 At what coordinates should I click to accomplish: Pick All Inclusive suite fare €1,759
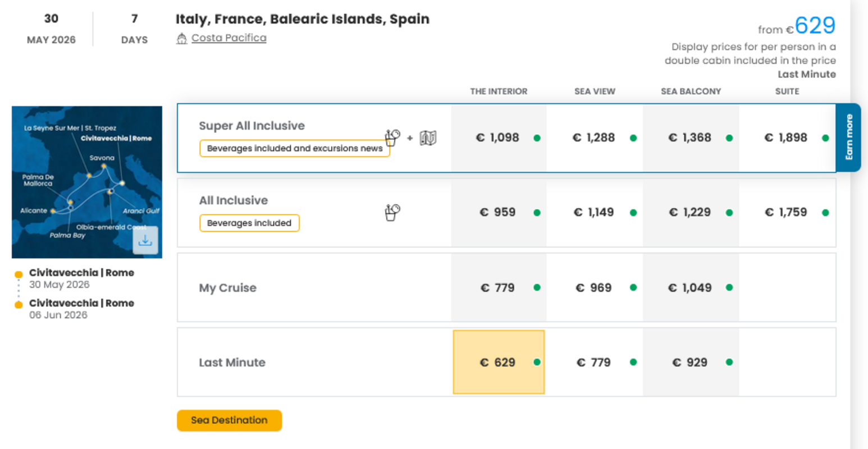point(786,213)
